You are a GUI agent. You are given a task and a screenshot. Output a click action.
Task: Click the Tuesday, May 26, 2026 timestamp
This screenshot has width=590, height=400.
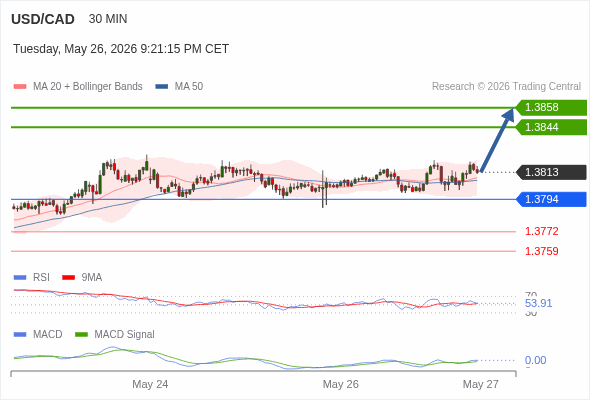point(121,49)
